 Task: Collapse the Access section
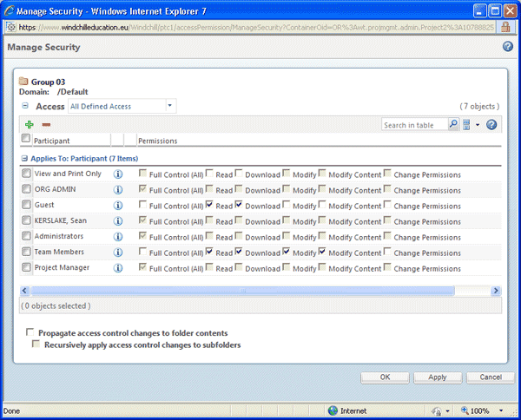click(26, 106)
